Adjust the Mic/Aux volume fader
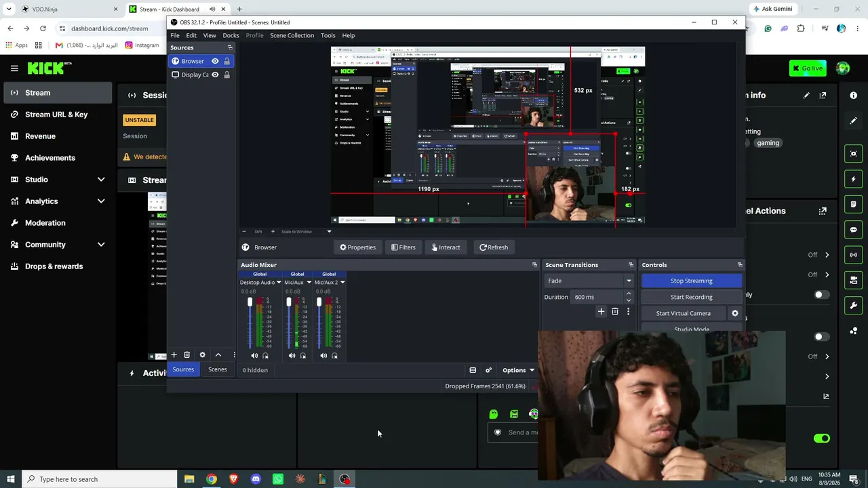Screen dimensions: 868x488 click(288, 302)
